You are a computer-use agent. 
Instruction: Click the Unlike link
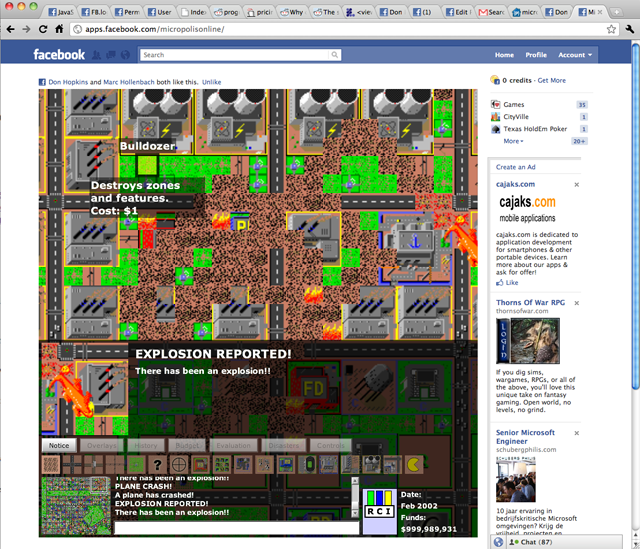click(211, 82)
